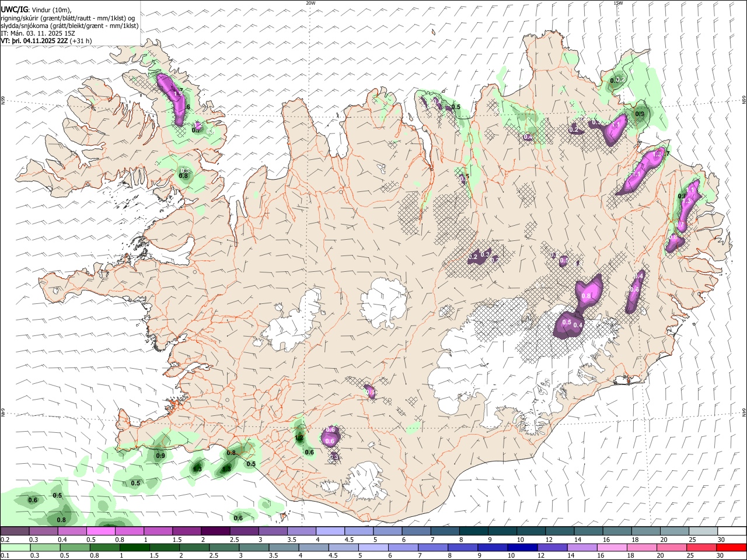Select the upper legend swatch for 20
747x560 pixels.
[x=675, y=531]
